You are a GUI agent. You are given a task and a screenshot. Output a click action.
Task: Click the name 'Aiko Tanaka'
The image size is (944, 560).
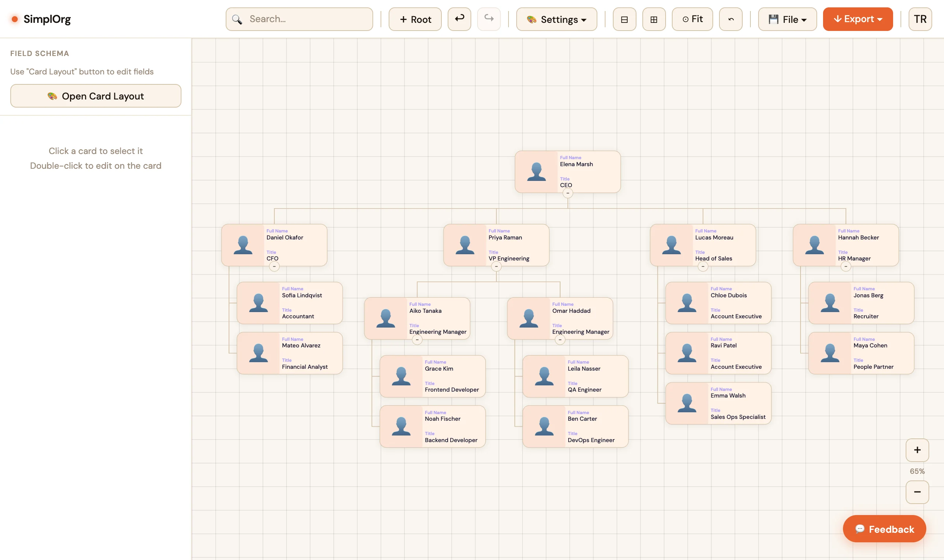[x=425, y=311]
